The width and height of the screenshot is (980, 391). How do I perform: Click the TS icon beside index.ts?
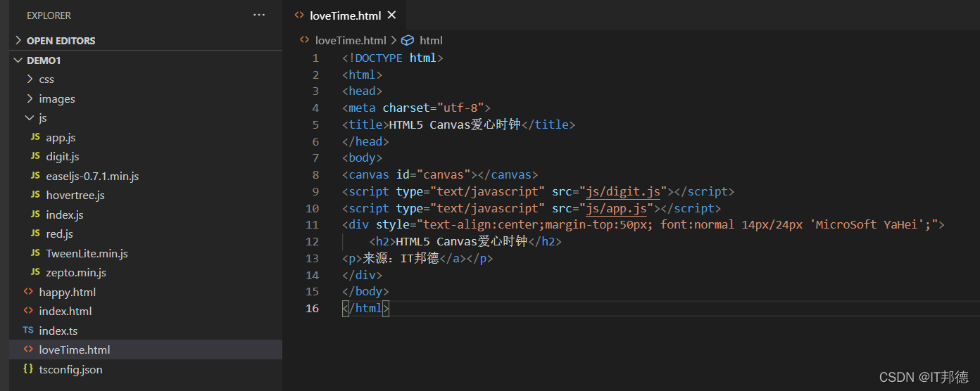[28, 331]
